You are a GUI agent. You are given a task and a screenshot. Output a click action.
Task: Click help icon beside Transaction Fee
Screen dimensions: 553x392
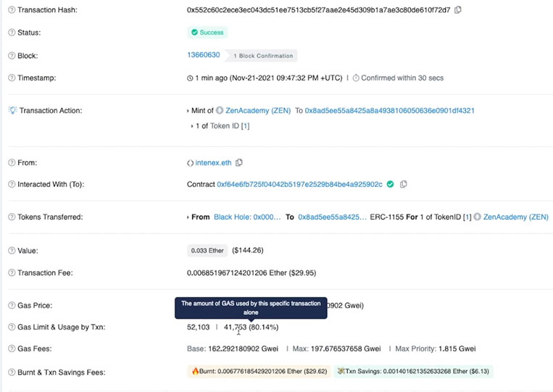click(12, 272)
